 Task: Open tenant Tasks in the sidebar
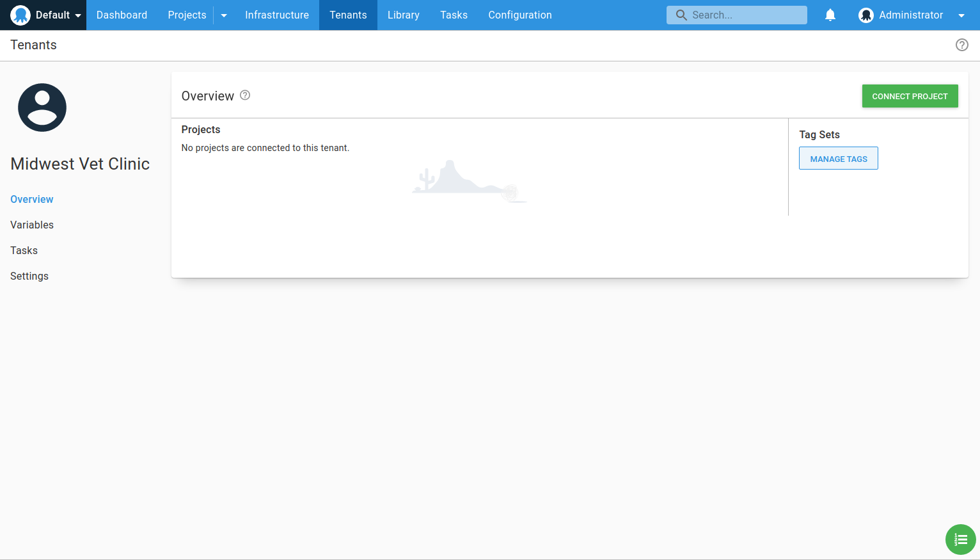pyautogui.click(x=24, y=250)
